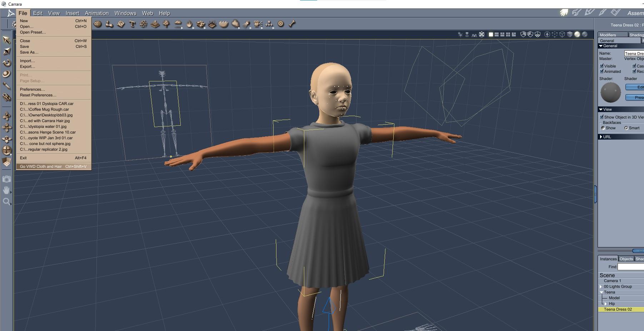Set display mode to textured sphere
Viewport: 644px width, 331px height.
tap(585, 34)
